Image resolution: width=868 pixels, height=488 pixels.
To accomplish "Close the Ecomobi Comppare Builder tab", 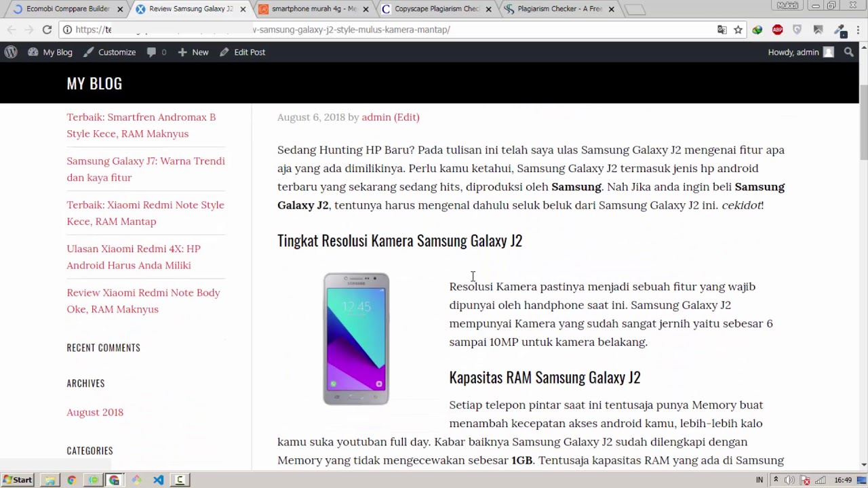I will click(120, 9).
